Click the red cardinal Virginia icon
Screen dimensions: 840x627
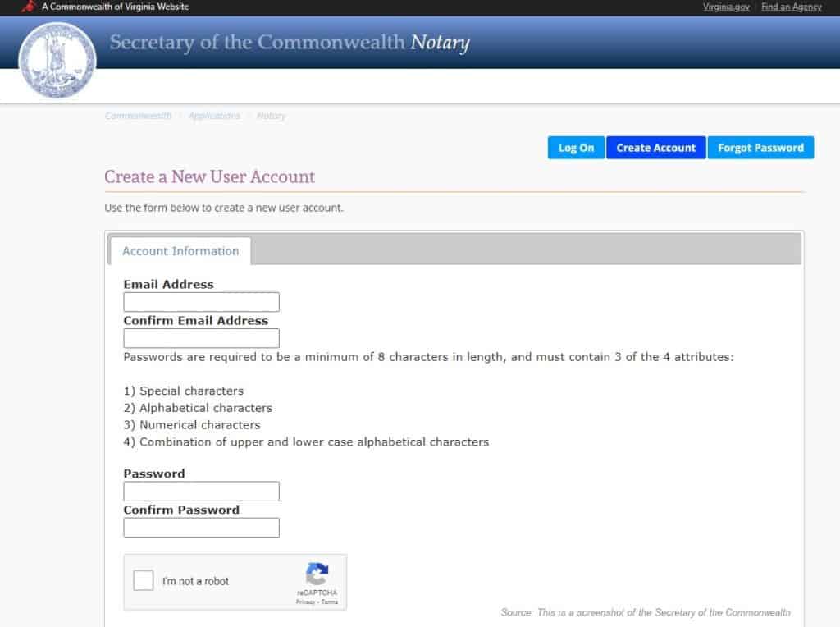(x=29, y=7)
